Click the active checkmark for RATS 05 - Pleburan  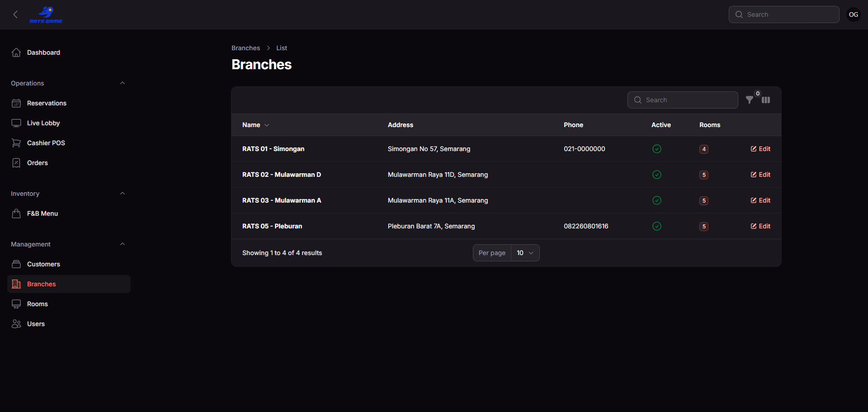[657, 226]
